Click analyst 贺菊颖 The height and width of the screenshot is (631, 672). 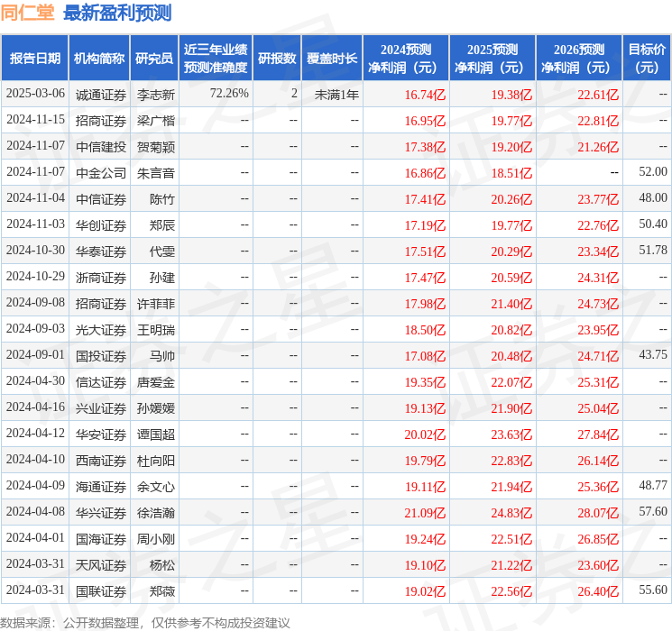click(155, 147)
